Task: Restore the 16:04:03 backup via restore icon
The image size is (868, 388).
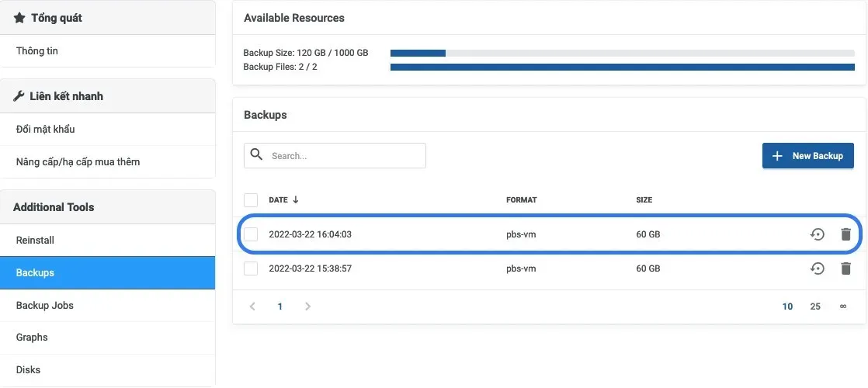Action: coord(817,234)
